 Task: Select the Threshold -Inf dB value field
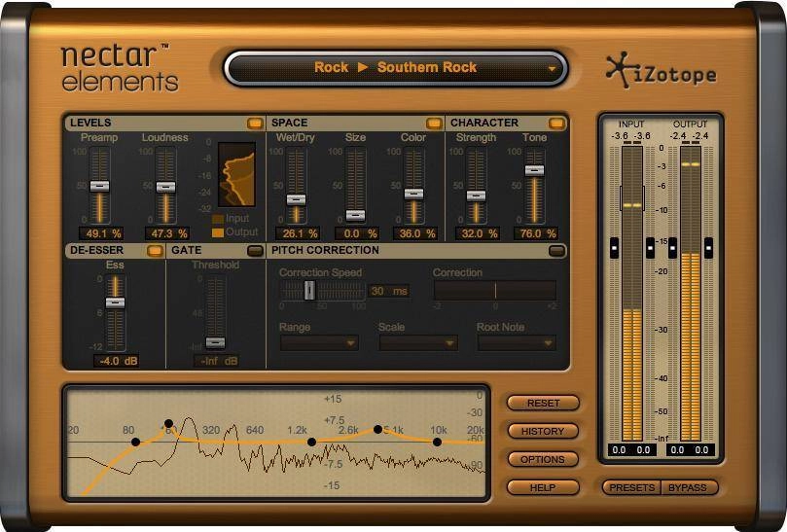[x=216, y=361]
